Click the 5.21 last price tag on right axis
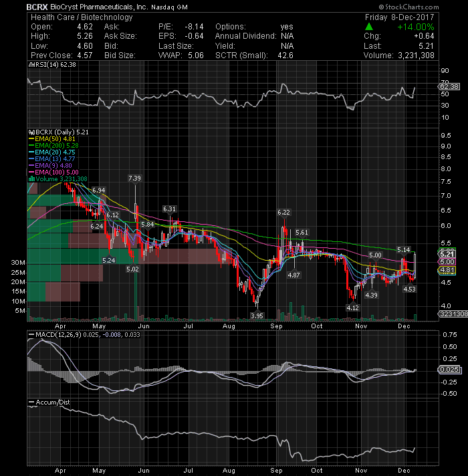The image size is (468, 476). [447, 255]
